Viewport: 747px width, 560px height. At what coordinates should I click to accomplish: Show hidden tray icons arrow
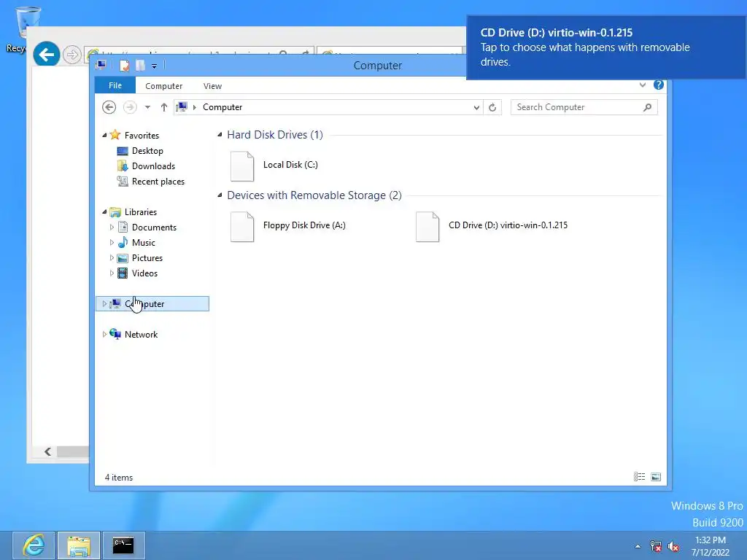[x=638, y=546]
